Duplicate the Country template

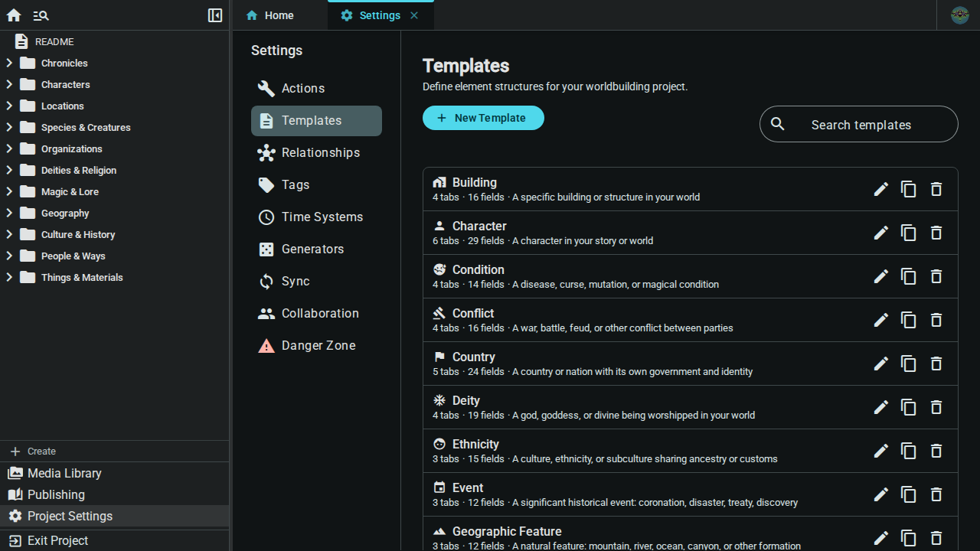point(909,364)
